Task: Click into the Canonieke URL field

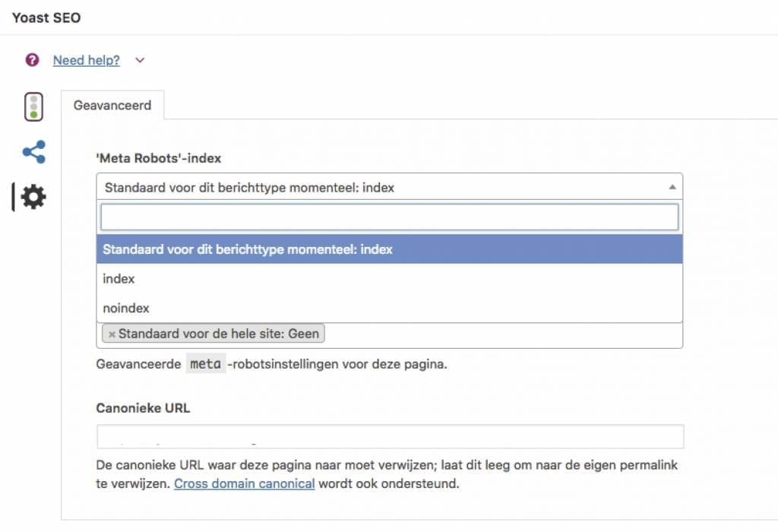Action: [389, 437]
